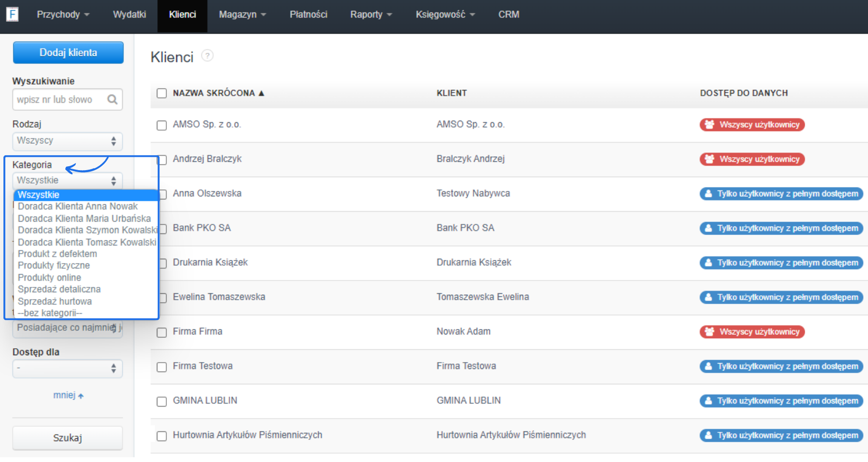Select the Firma Testowa row checkbox
This screenshot has width=868, height=462.
click(162, 367)
